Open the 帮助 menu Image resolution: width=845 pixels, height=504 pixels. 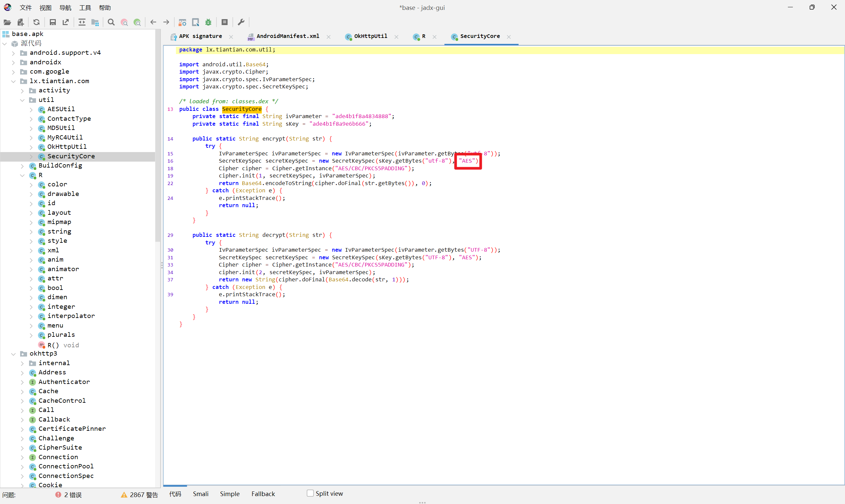[x=105, y=8]
